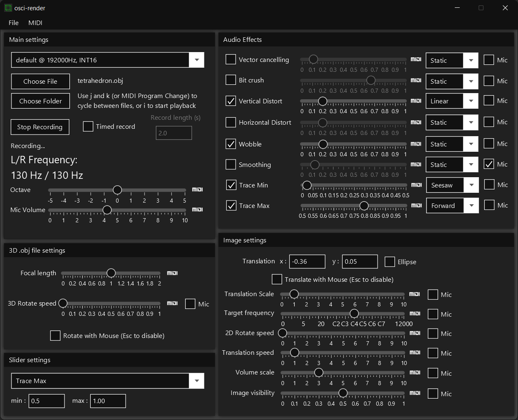
Task: Open the File menu
Action: pos(14,23)
